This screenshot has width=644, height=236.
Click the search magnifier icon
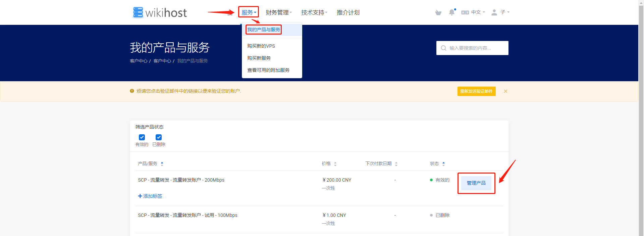tap(443, 48)
